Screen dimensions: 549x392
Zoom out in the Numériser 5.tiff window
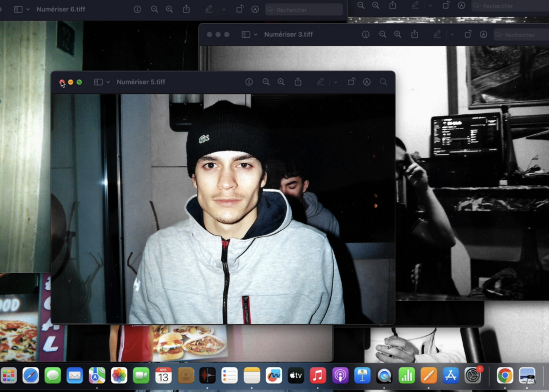click(266, 82)
